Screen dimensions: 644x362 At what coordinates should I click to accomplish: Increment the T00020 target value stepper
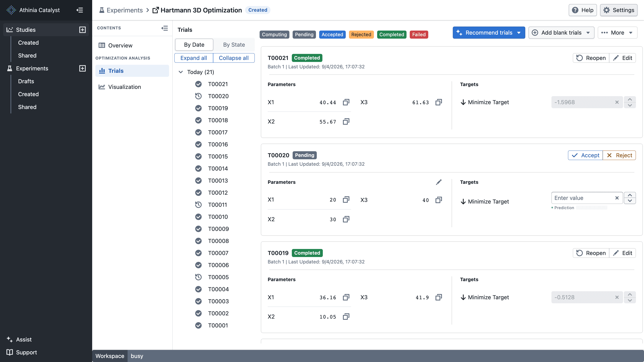point(630,195)
